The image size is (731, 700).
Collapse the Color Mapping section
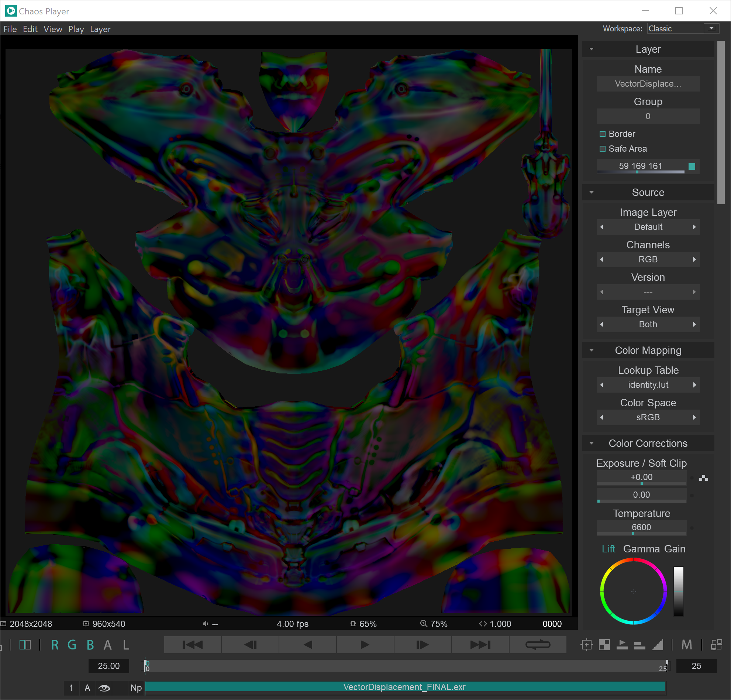coord(592,350)
